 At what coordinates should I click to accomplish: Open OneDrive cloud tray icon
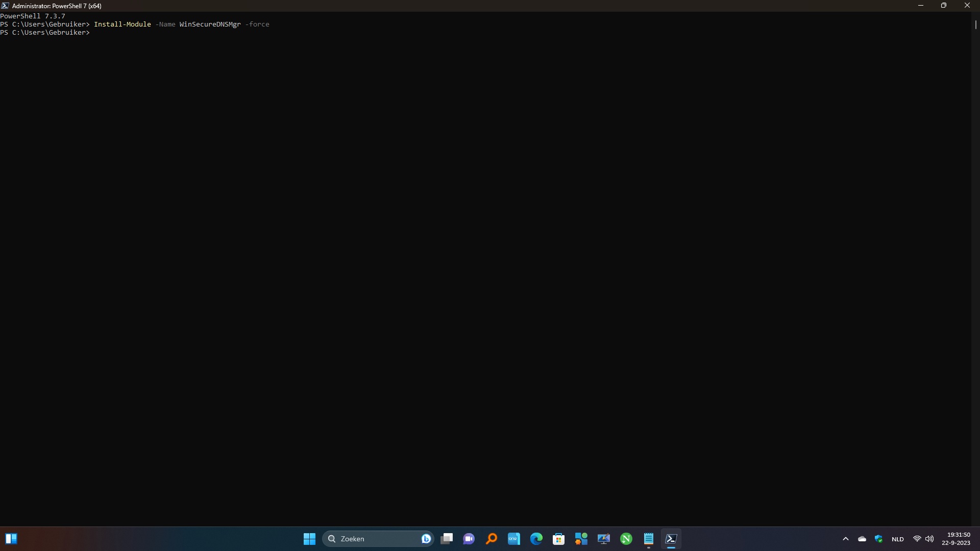(x=862, y=539)
